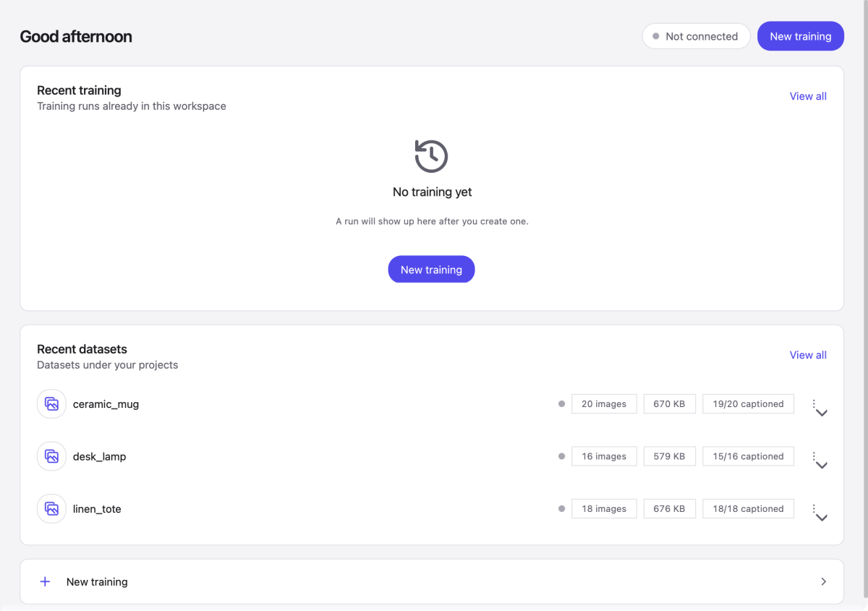Click the Recent training heading
Image resolution: width=868 pixels, height=611 pixels.
79,90
